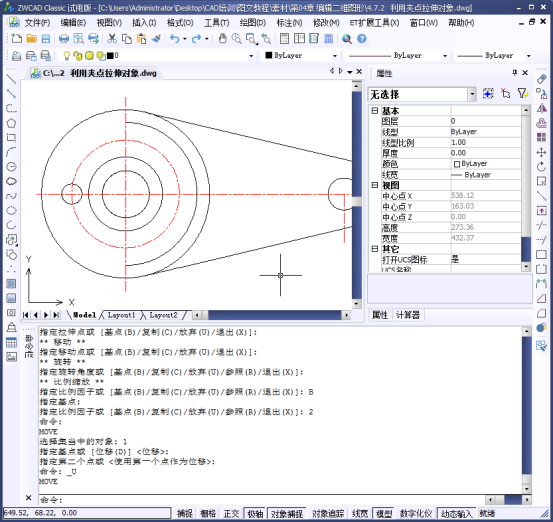The width and height of the screenshot is (553, 522).
Task: Switch to the Layout1 tab
Action: coord(121,315)
